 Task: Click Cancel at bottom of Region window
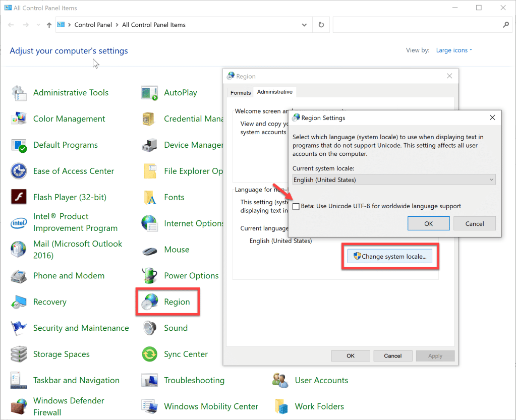(392, 356)
